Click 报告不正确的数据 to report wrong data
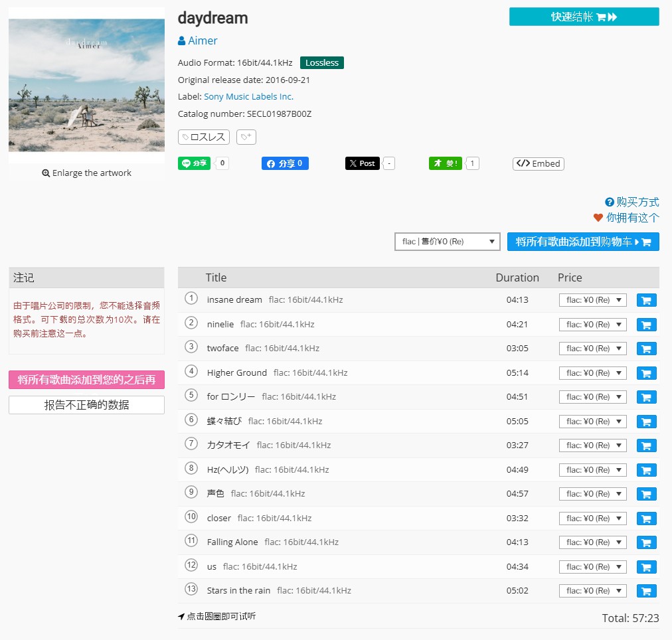 [86, 404]
